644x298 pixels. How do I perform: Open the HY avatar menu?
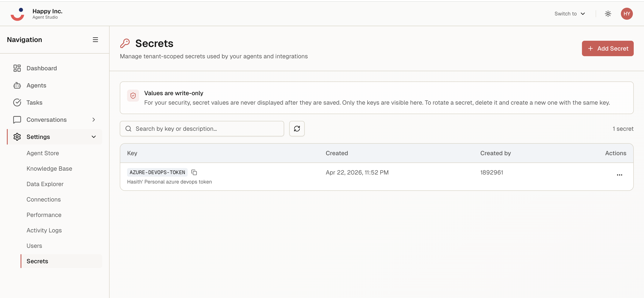(x=627, y=14)
